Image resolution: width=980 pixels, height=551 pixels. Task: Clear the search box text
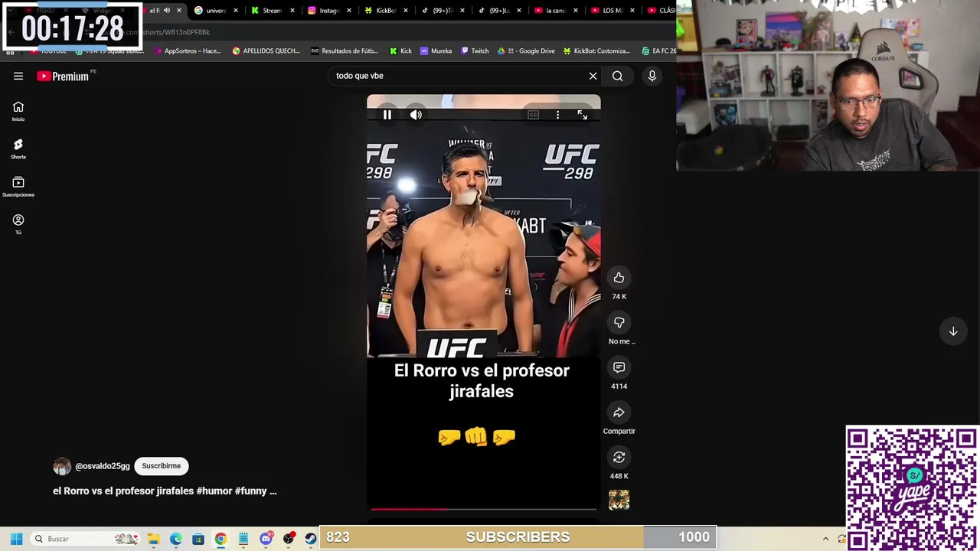[x=593, y=76]
